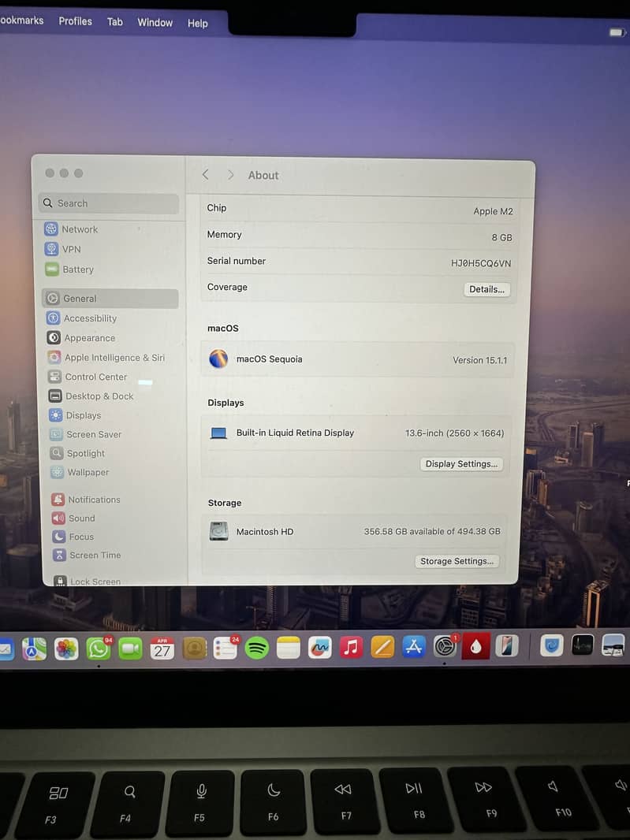Launch FaceTime from the dock

point(130,649)
